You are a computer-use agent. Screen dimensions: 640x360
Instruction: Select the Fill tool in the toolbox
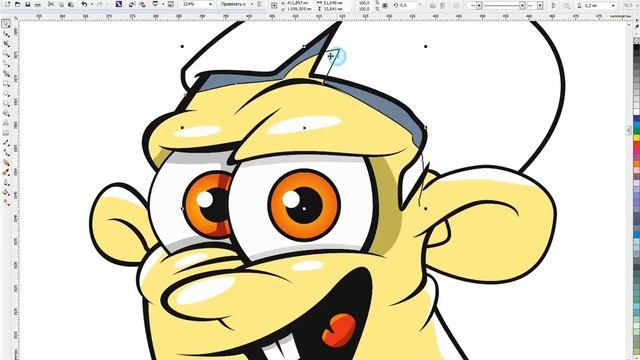click(x=6, y=192)
